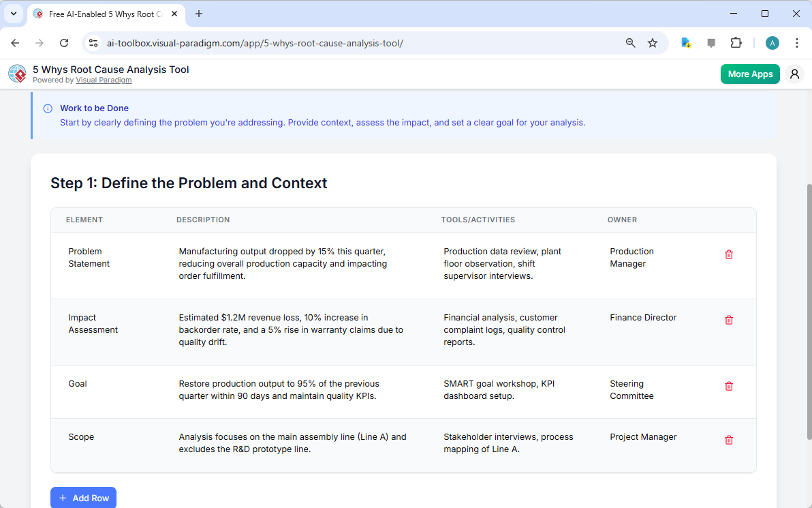Open the user profile icon in the header
The image size is (812, 508).
(x=794, y=74)
